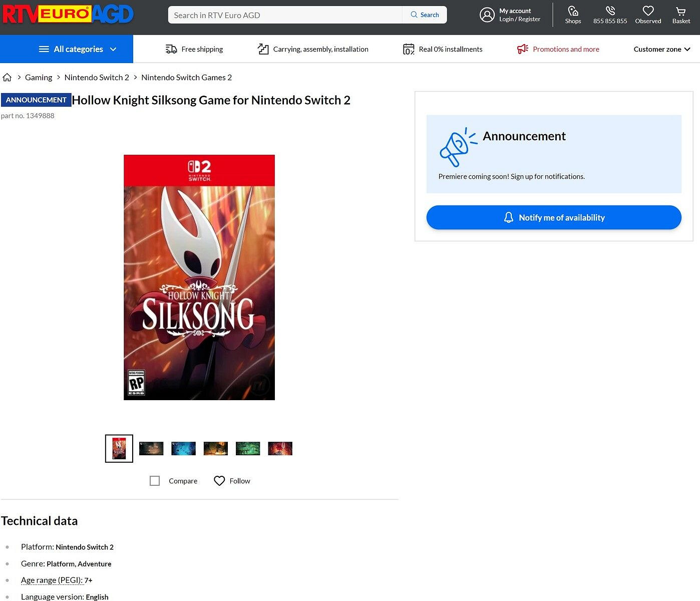Viewport: 700px width, 601px height.
Task: Expand the All categories dropdown
Action: (x=78, y=49)
